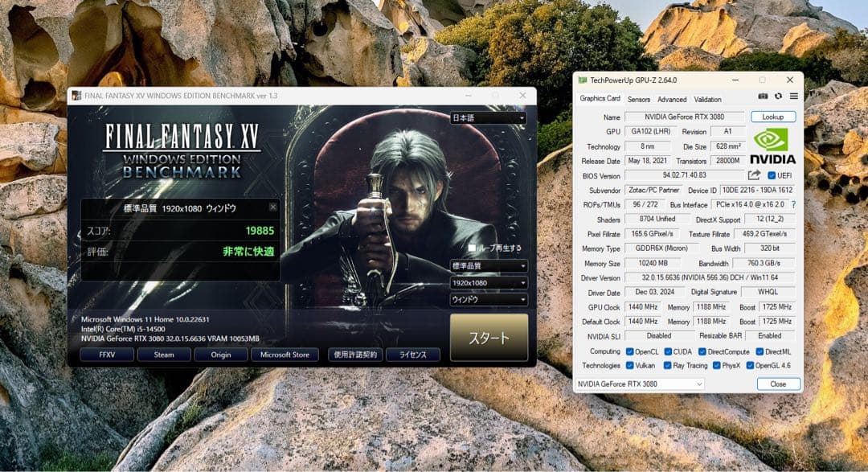Select the 標準品質 quality dropdown

pos(487,265)
